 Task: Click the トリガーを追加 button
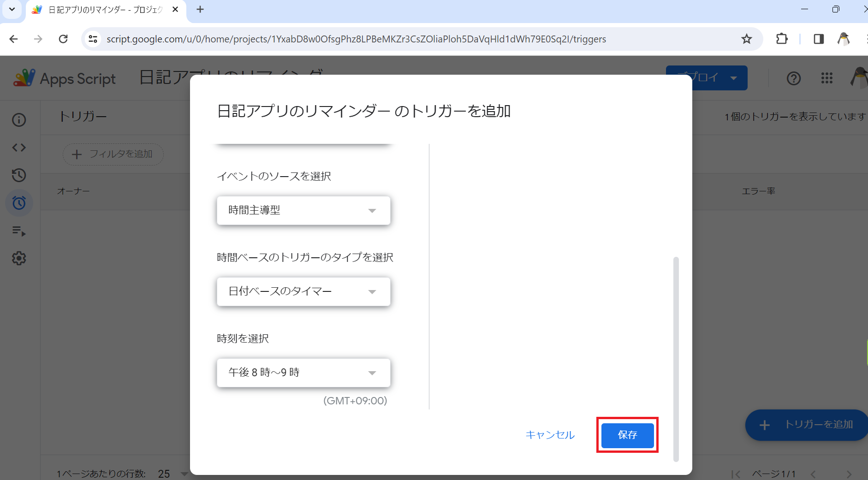806,425
